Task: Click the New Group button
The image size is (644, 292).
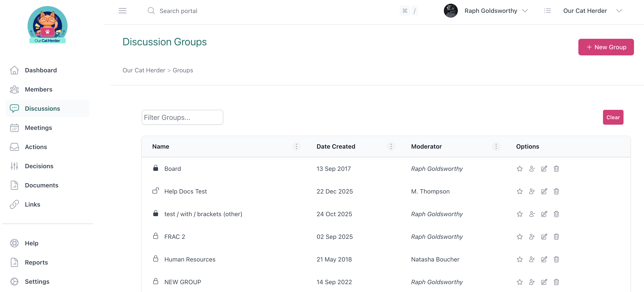Action: (606, 47)
